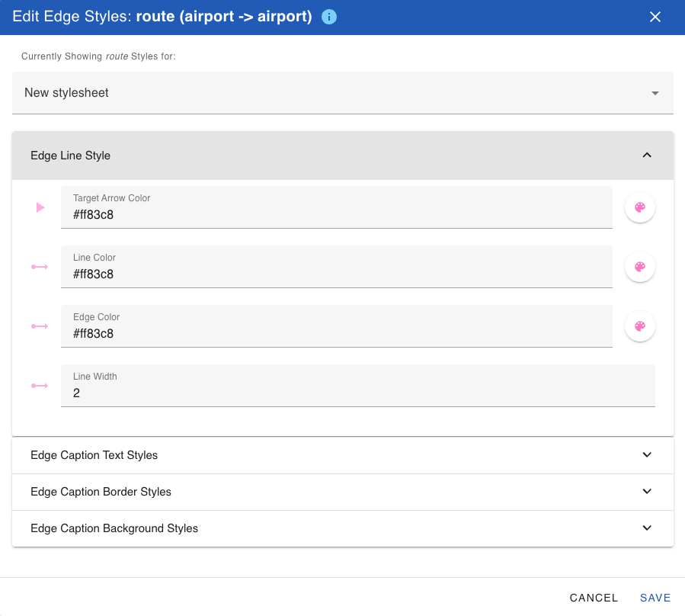Click the Edge Color line preview icon
The image size is (685, 616).
[39, 326]
